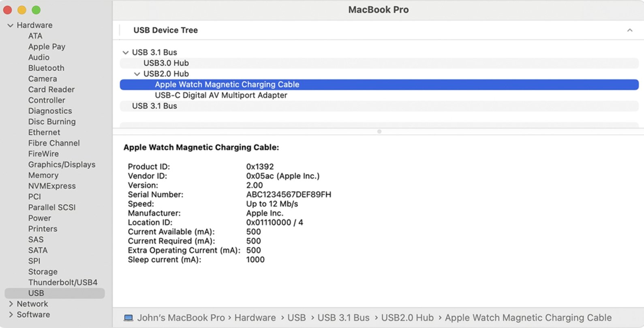Click the Product ID value 0x1392
Viewport: 644px width, 328px height.
(x=260, y=167)
